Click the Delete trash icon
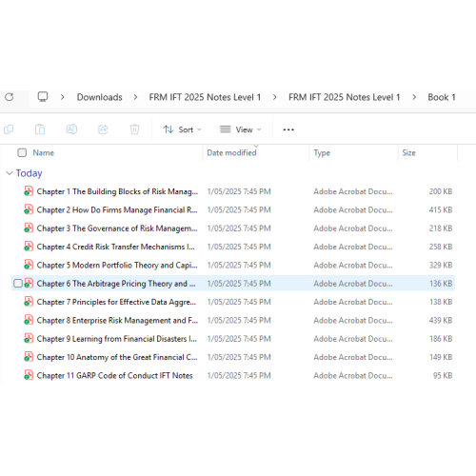This screenshot has width=476, height=476. (134, 129)
